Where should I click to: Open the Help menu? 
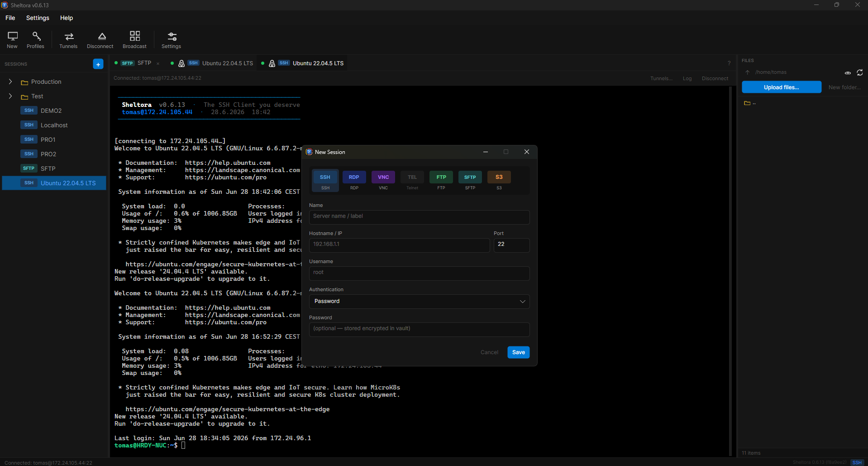67,18
